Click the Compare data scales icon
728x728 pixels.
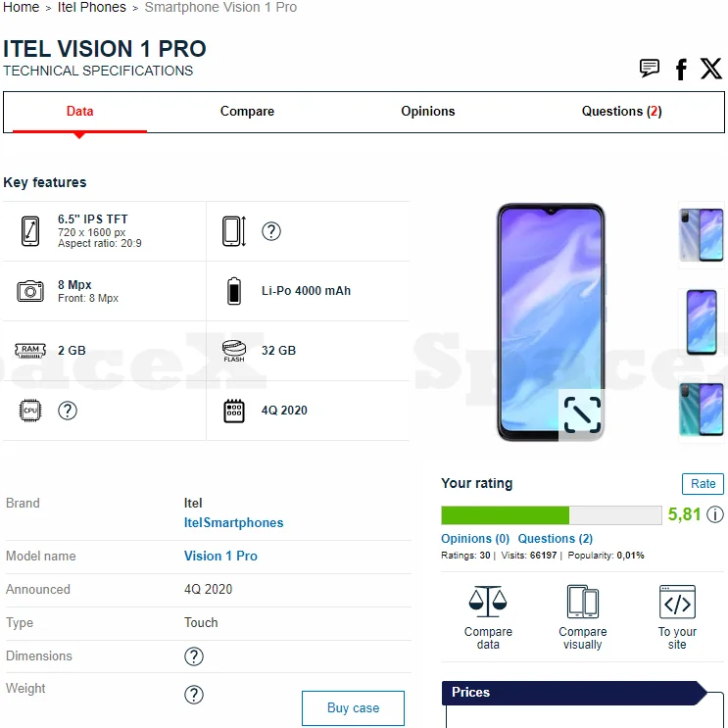click(x=488, y=601)
